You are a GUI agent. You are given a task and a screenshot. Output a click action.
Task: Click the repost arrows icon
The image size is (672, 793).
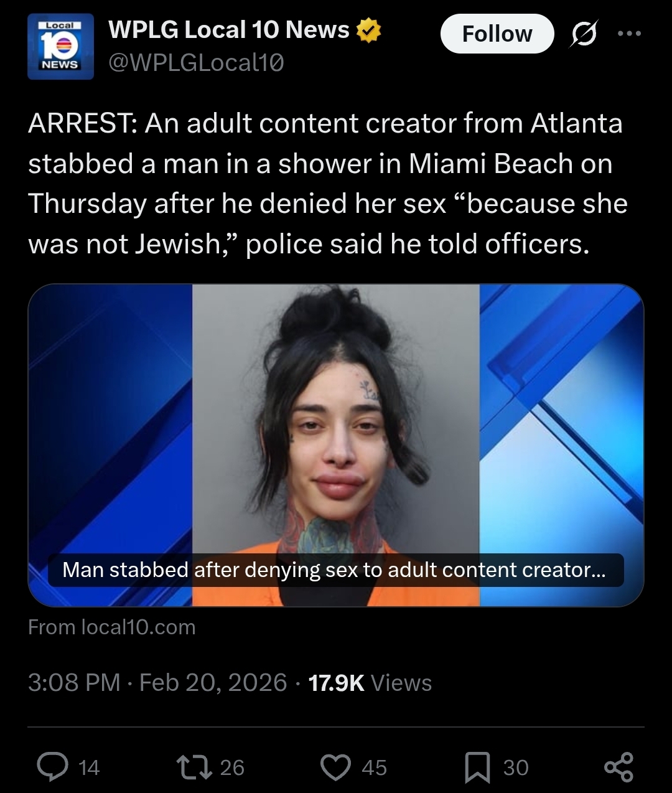pos(194,767)
